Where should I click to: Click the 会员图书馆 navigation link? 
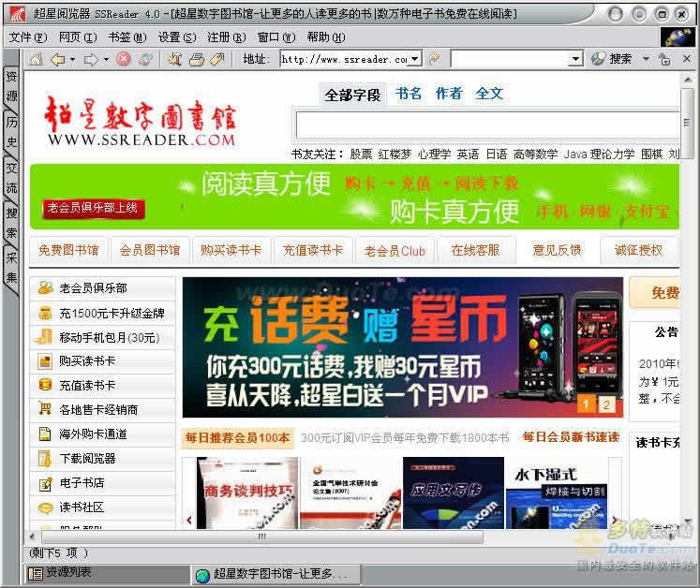tap(150, 250)
